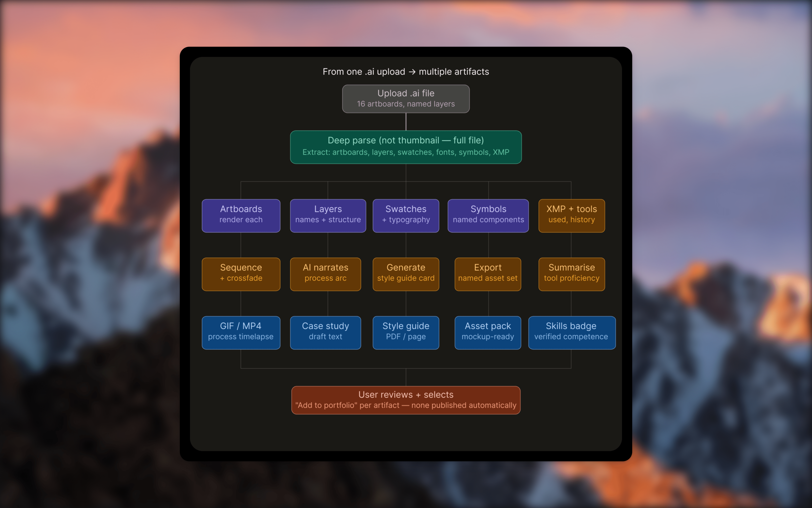The height and width of the screenshot is (508, 812).
Task: Click the "Upload .ai file" node
Action: click(406, 99)
